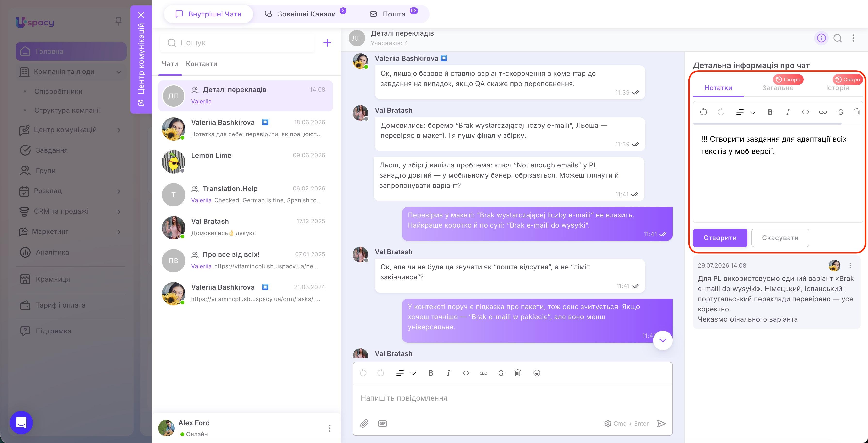Viewport: 868px width, 443px height.
Task: Undo in the message composer
Action: click(363, 373)
